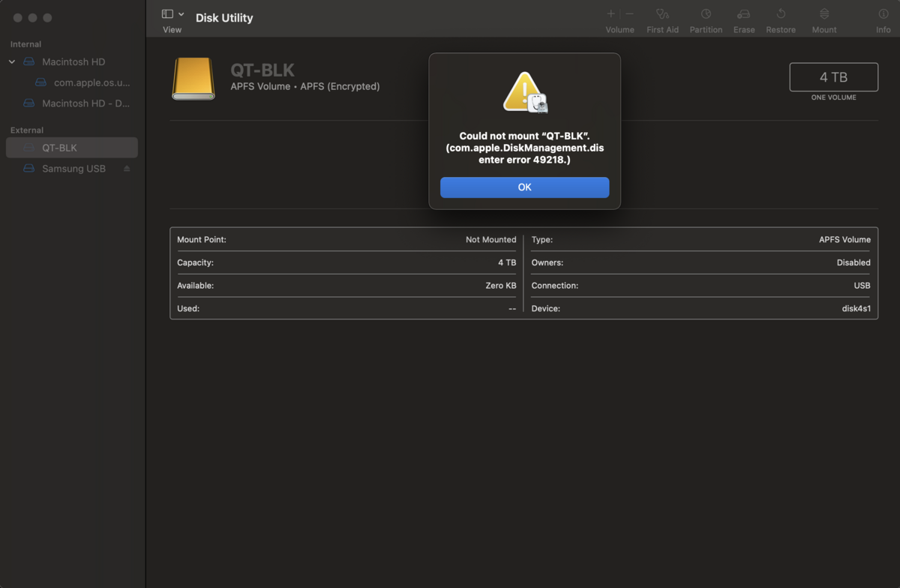Eject the Samsung USB drive
Screen dimensions: 900x588
pos(127,169)
